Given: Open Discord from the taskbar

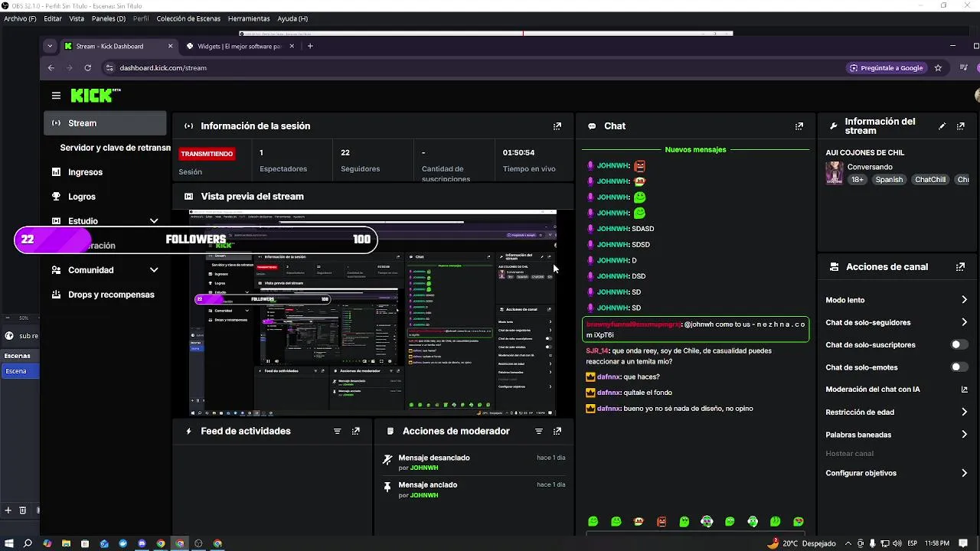Looking at the screenshot, I should coord(142,544).
